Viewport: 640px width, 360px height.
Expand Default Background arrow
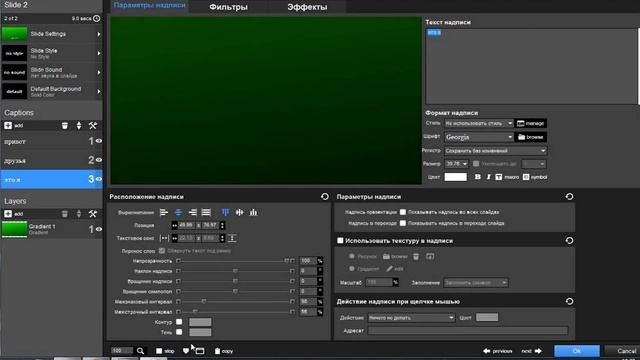pos(99,92)
